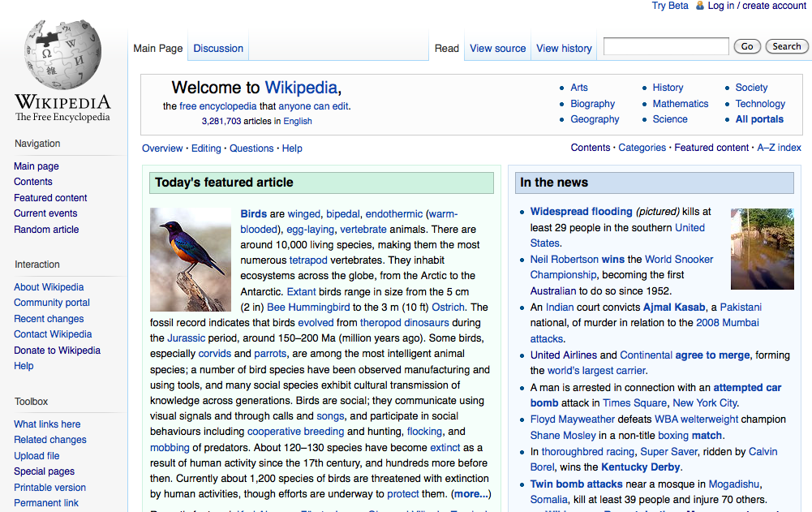Click the user icon near Log in
Viewport: 812px width, 512px height.
coord(699,6)
